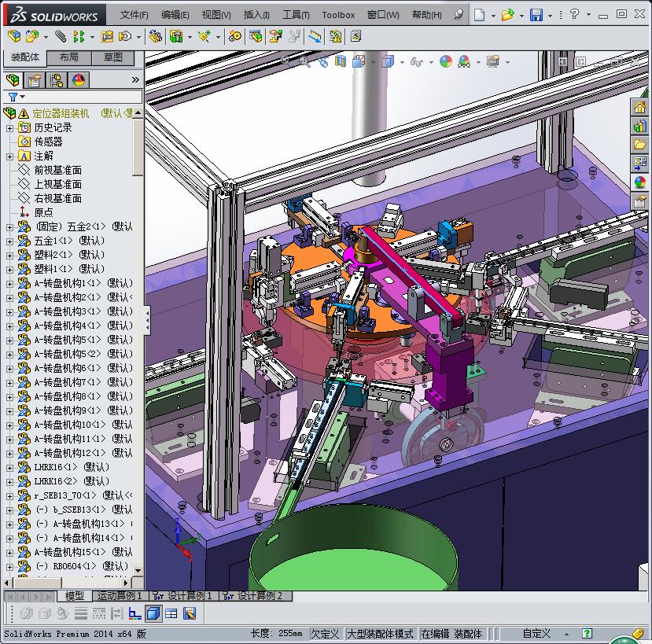Switch to the 设计算例 2 tab
The image size is (652, 644).
257,596
